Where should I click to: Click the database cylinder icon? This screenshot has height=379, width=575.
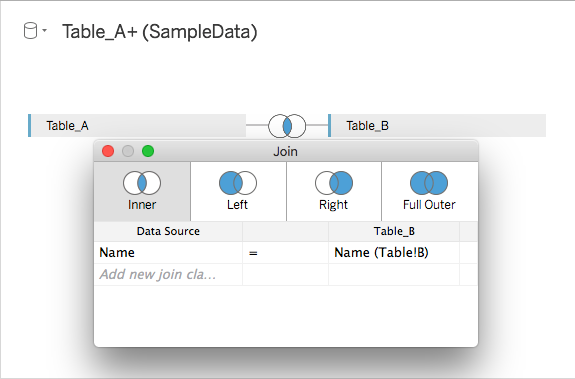[x=30, y=31]
